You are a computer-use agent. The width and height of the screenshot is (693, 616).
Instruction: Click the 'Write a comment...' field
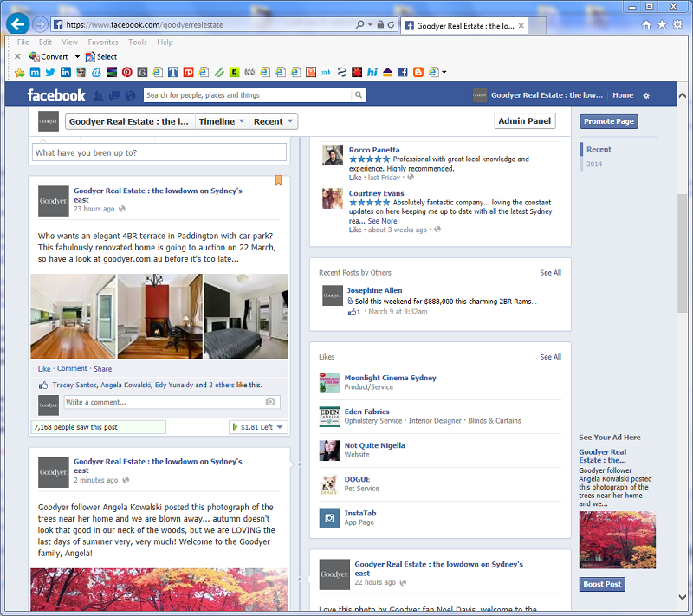coord(172,402)
